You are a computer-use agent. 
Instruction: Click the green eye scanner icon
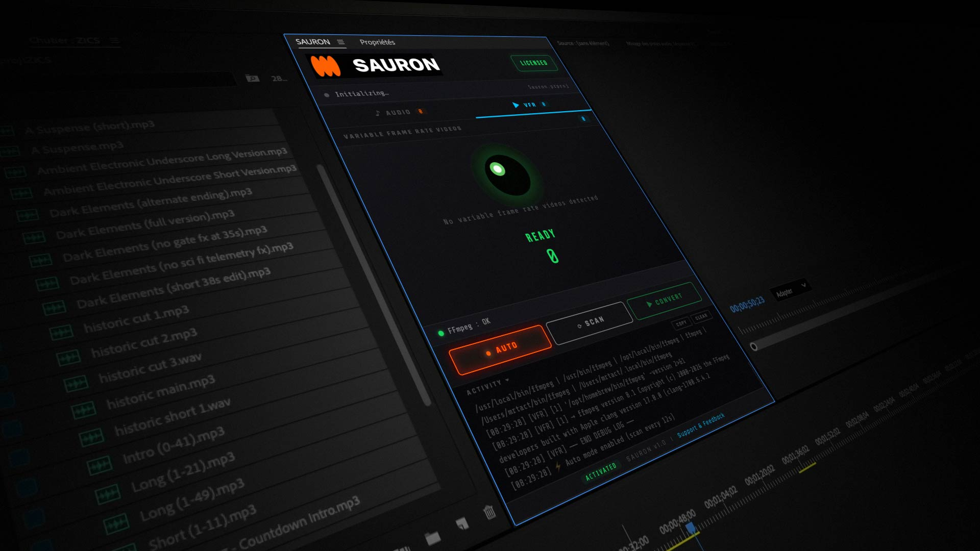tap(507, 175)
